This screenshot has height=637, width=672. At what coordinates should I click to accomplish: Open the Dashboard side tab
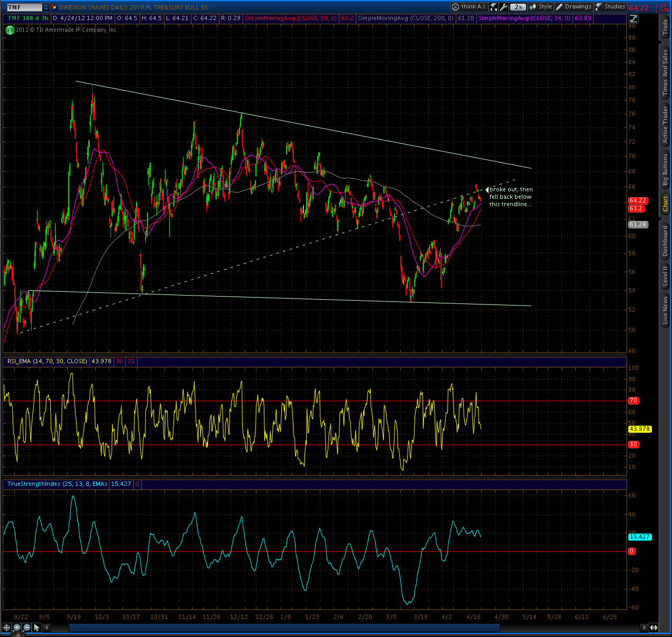coord(665,241)
